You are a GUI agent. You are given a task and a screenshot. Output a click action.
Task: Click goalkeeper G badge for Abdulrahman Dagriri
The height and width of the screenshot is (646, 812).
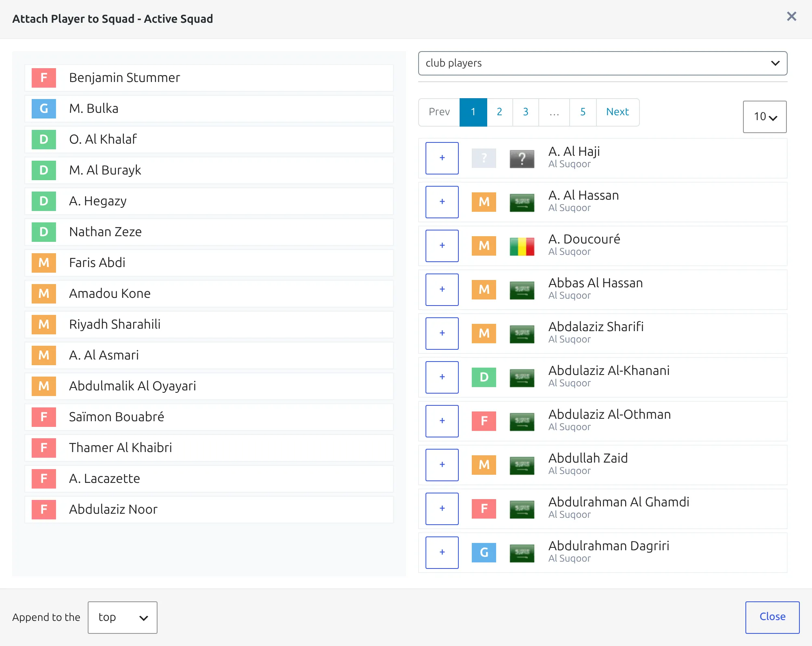coord(484,553)
